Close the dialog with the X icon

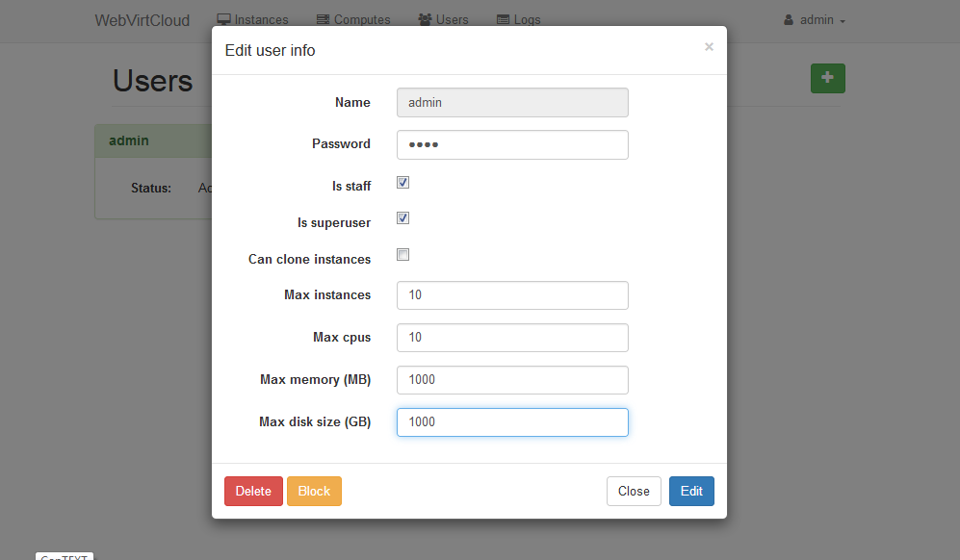click(x=709, y=47)
